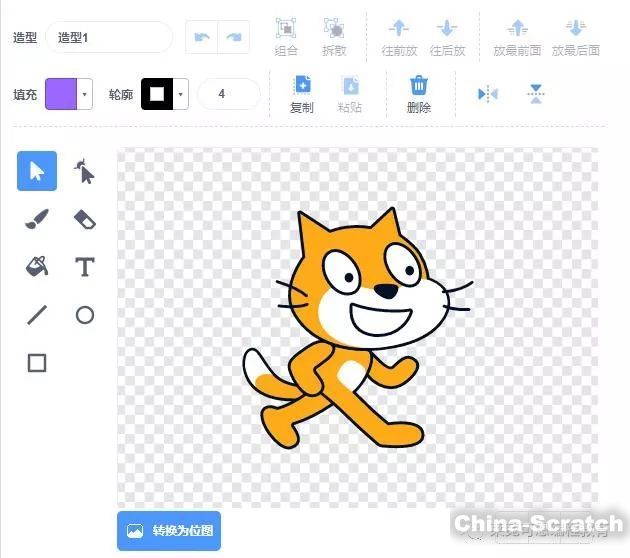Flip the costume horizontally
This screenshot has width=630, height=558.
coord(488,94)
